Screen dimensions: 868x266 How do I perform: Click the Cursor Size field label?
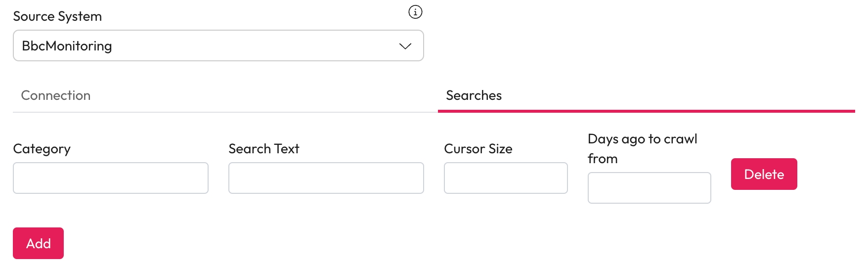478,149
